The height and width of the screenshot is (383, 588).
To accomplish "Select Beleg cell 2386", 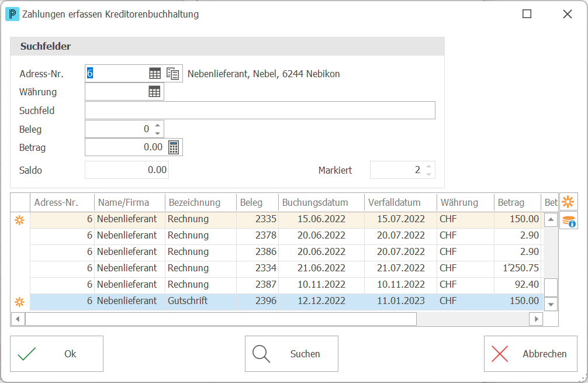I will tap(257, 251).
